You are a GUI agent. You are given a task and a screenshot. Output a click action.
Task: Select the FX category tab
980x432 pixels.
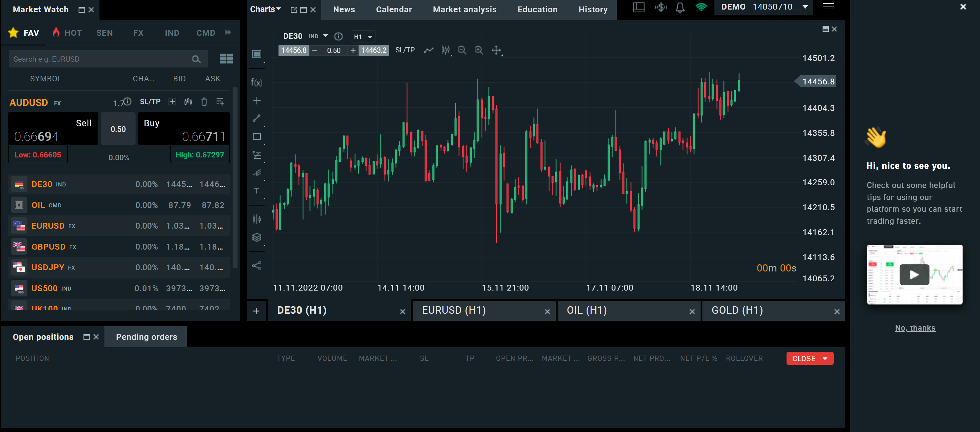pyautogui.click(x=138, y=33)
